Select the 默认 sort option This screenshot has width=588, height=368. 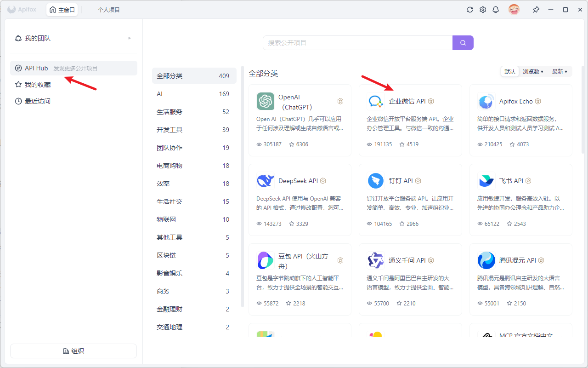tap(509, 71)
